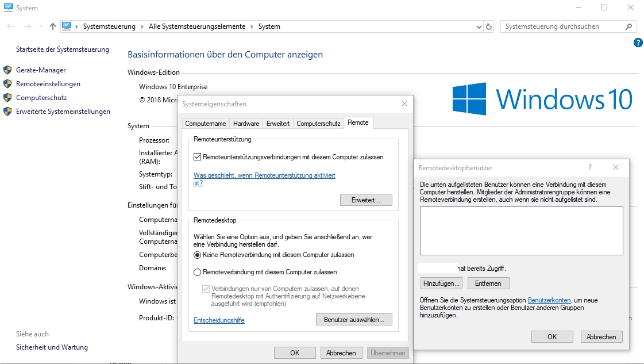Open the Entscheidungshilfe link
644x364 pixels.
pyautogui.click(x=219, y=320)
